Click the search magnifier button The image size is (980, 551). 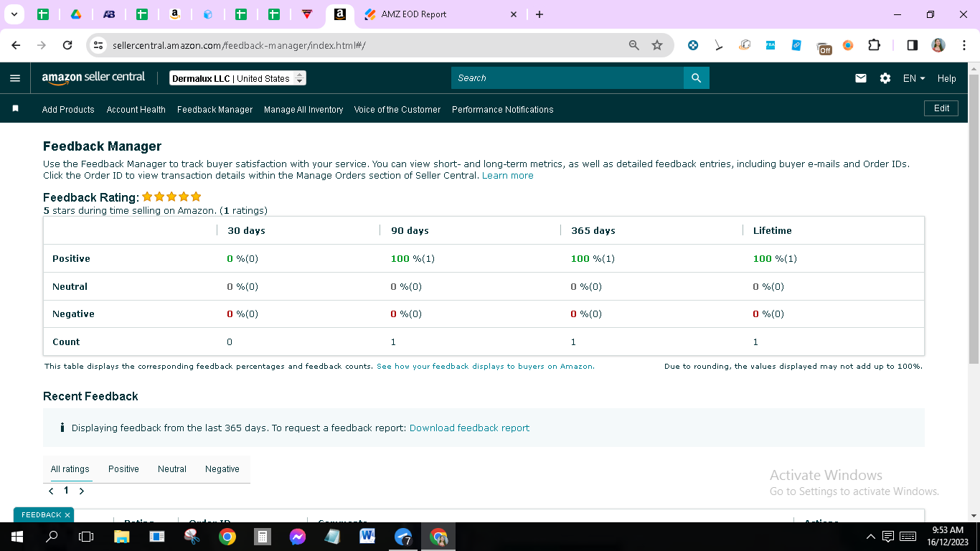(x=696, y=78)
